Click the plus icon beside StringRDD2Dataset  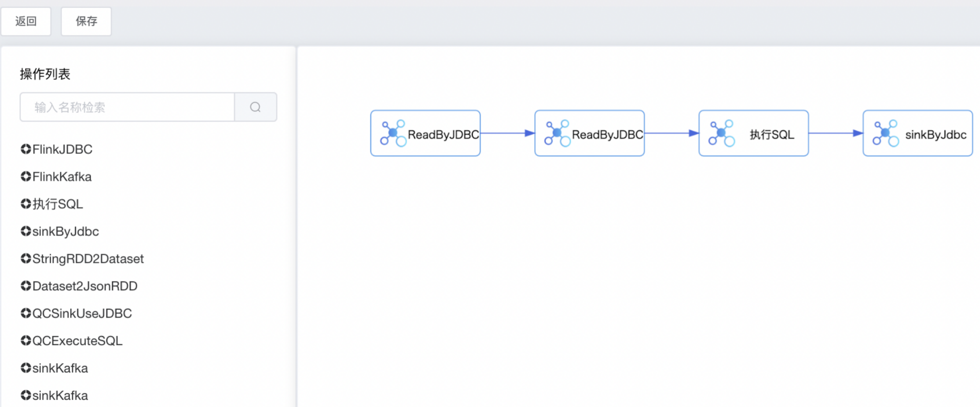[26, 259]
